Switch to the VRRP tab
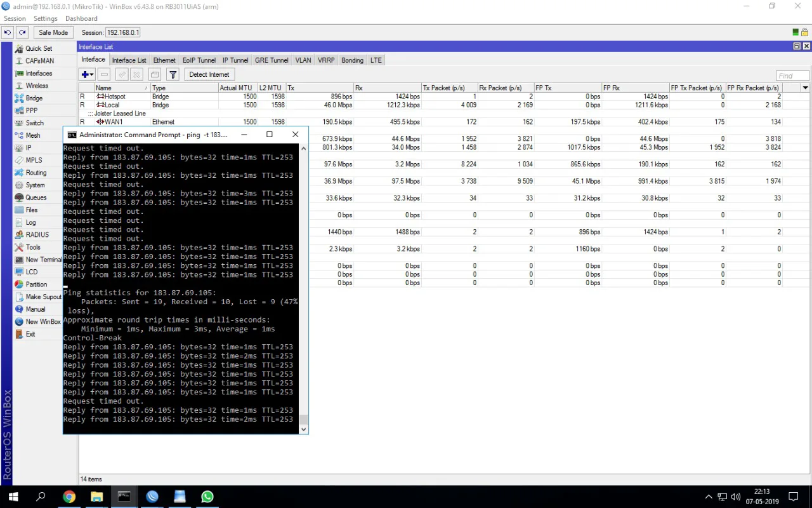Screen dimensions: 812x508 point(326,60)
